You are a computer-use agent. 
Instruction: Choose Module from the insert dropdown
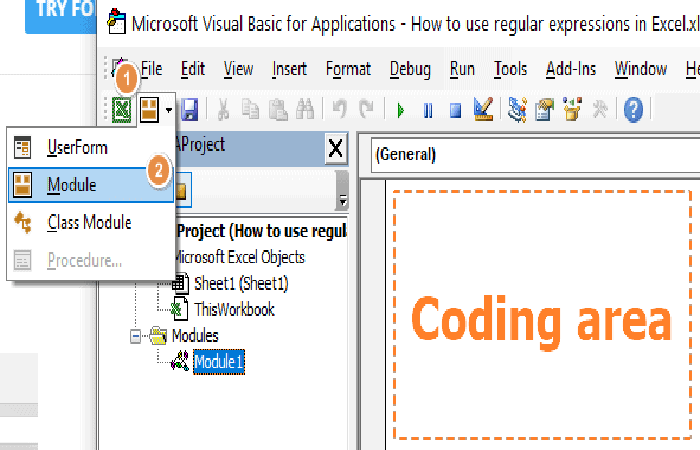click(x=91, y=185)
